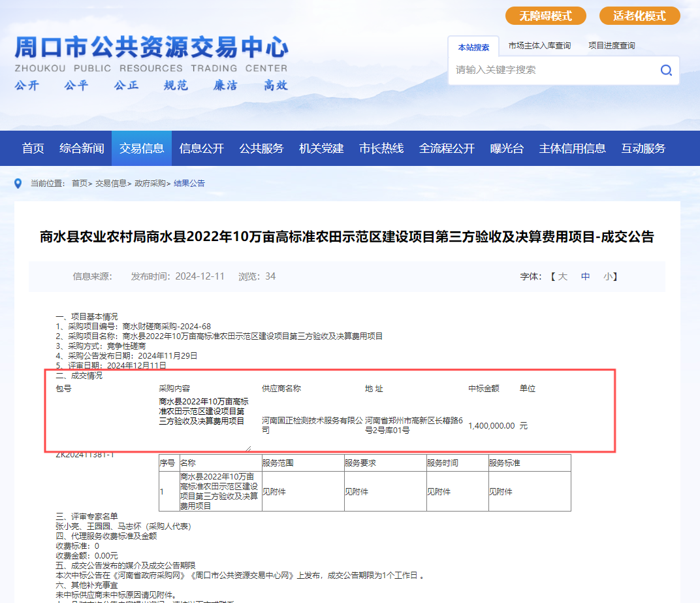Open 交易信息 navigation item

(x=142, y=148)
